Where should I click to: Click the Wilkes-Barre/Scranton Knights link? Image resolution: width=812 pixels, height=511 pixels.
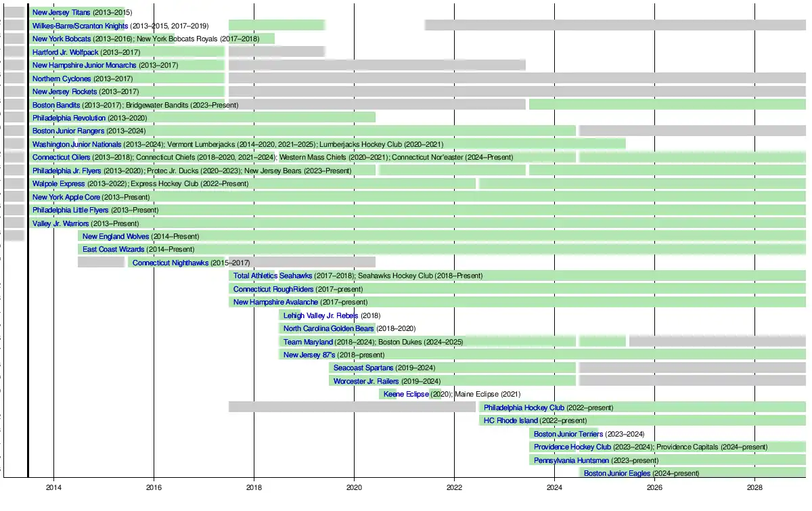point(80,26)
